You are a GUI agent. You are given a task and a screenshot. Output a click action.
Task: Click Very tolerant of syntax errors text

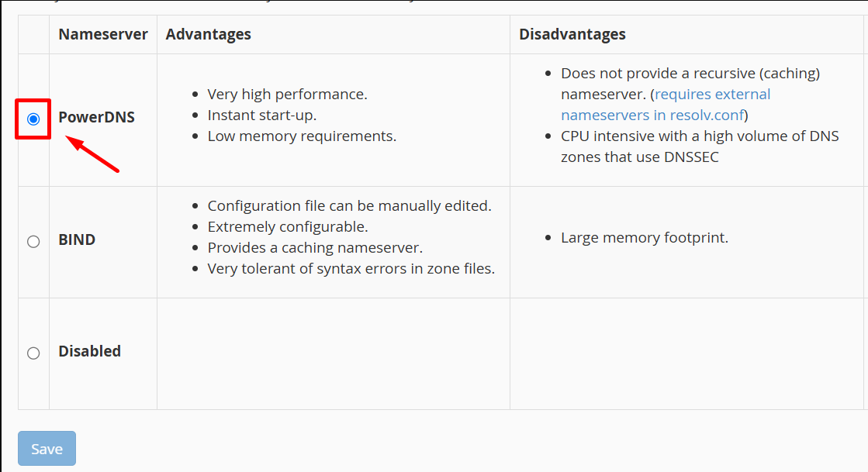(351, 269)
